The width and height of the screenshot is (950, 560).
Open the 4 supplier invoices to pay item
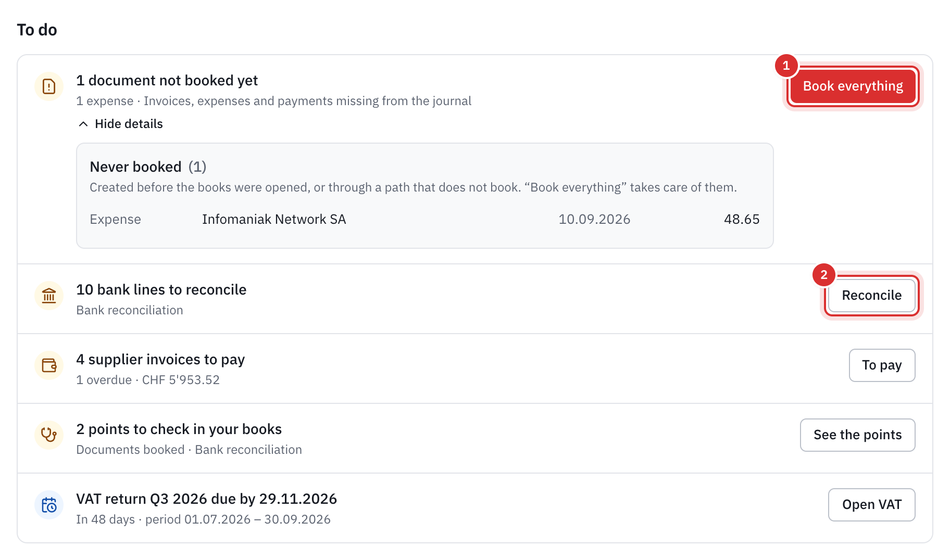coord(160,359)
